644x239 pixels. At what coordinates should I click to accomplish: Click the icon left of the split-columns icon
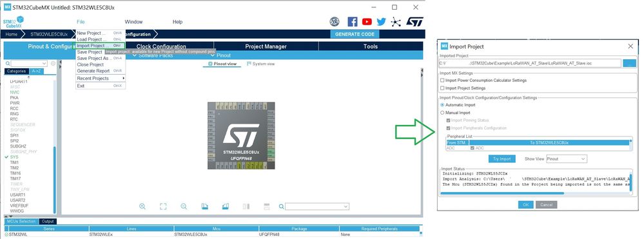pyautogui.click(x=225, y=207)
